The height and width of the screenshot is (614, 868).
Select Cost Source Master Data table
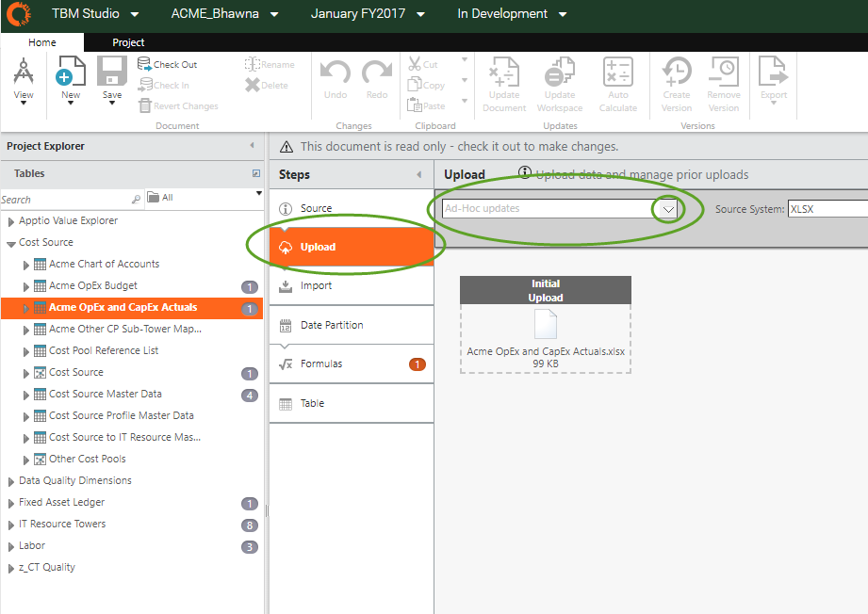point(106,394)
